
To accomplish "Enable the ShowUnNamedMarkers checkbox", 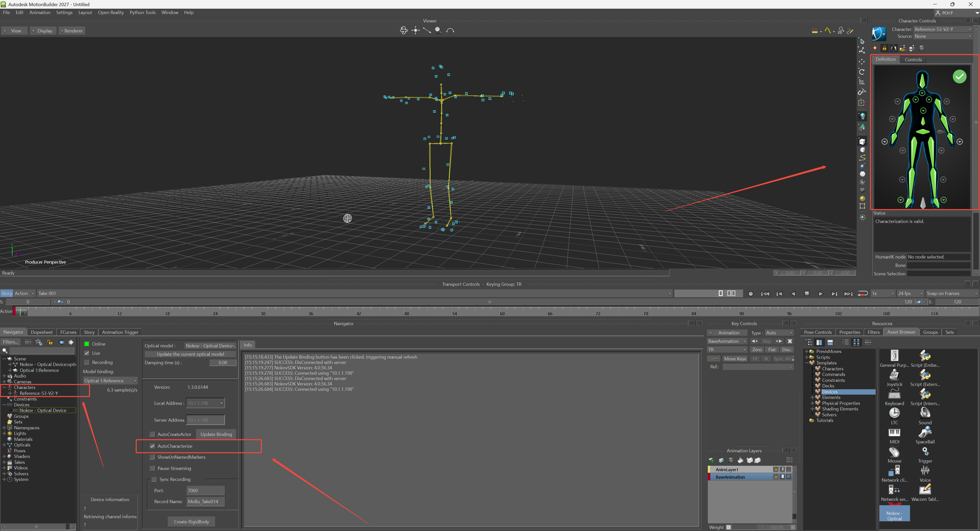I will [x=152, y=457].
